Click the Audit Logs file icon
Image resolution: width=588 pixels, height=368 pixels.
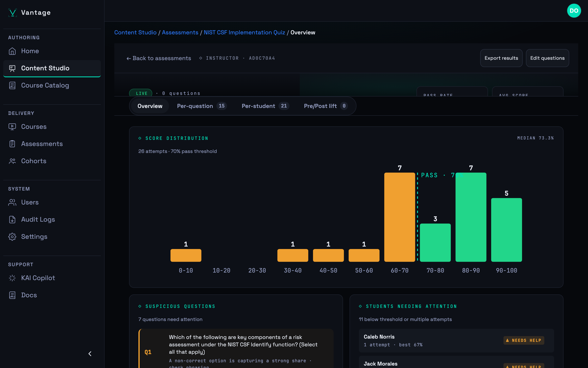click(12, 220)
